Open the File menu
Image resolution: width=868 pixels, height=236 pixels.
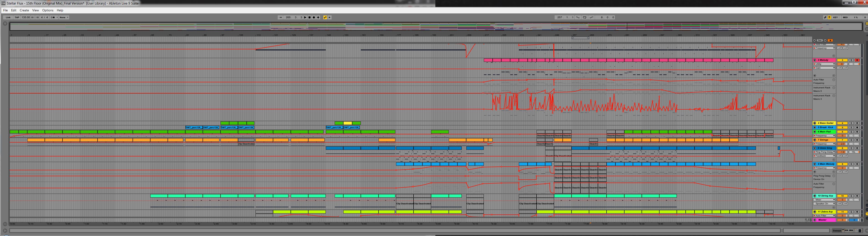[5, 10]
